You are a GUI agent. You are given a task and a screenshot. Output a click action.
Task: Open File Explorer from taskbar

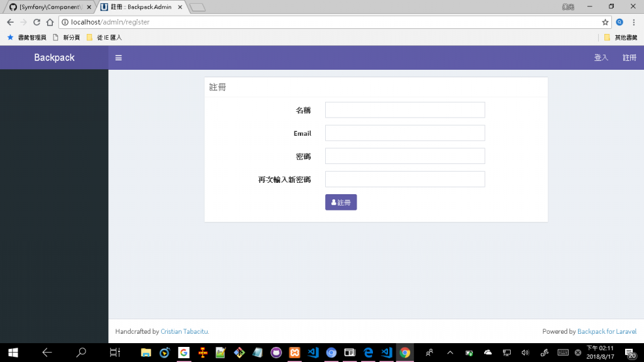[x=146, y=353]
